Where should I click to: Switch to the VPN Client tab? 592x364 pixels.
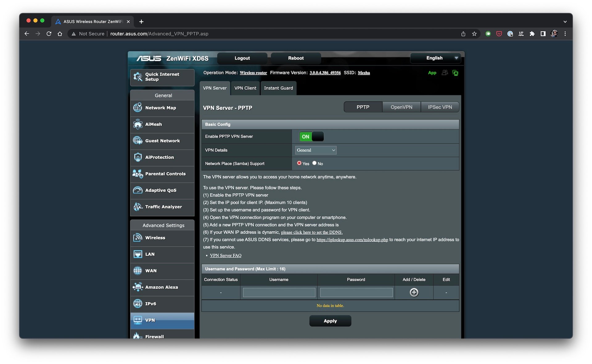(x=245, y=88)
